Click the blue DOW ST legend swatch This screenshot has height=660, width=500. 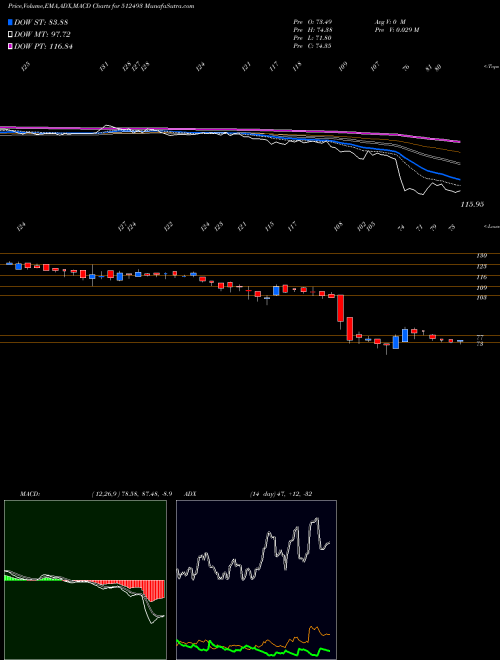coord(11,23)
